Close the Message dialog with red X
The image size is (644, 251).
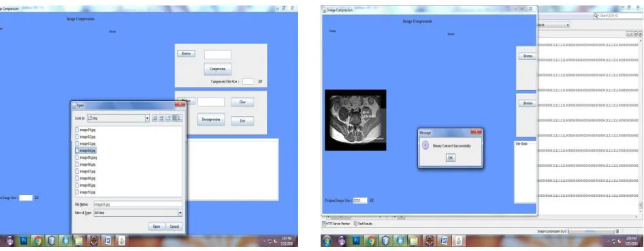click(476, 132)
